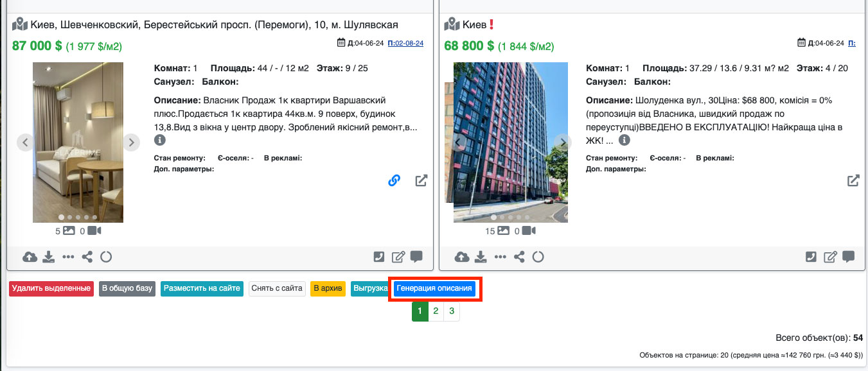Screen dimensions: 868x371
Task: Click cloud upload icon on the 68 800 $ card
Action: [462, 257]
